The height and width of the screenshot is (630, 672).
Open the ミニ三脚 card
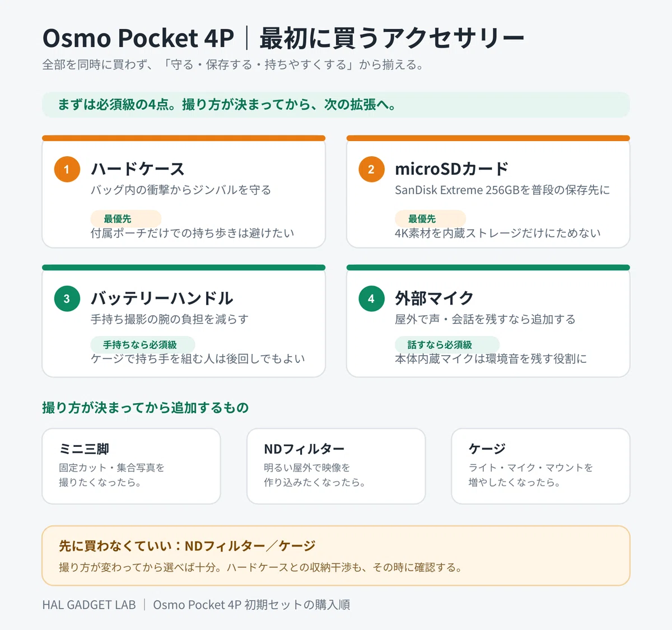132,466
